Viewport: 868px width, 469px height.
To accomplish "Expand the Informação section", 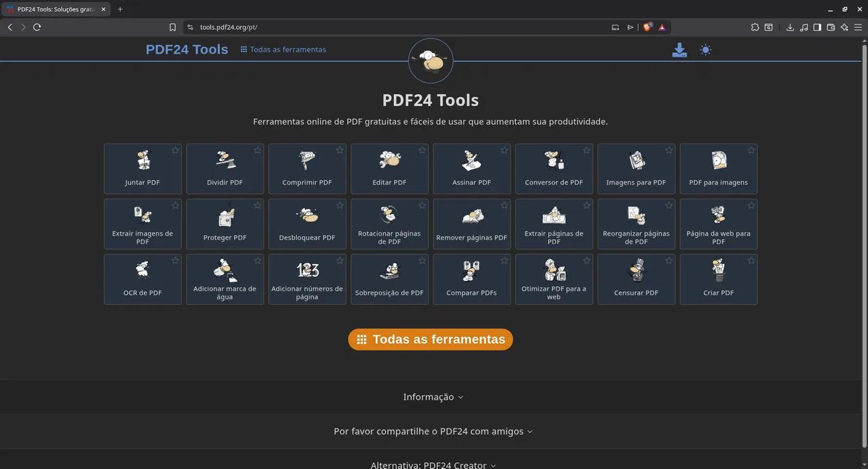I will pyautogui.click(x=433, y=397).
